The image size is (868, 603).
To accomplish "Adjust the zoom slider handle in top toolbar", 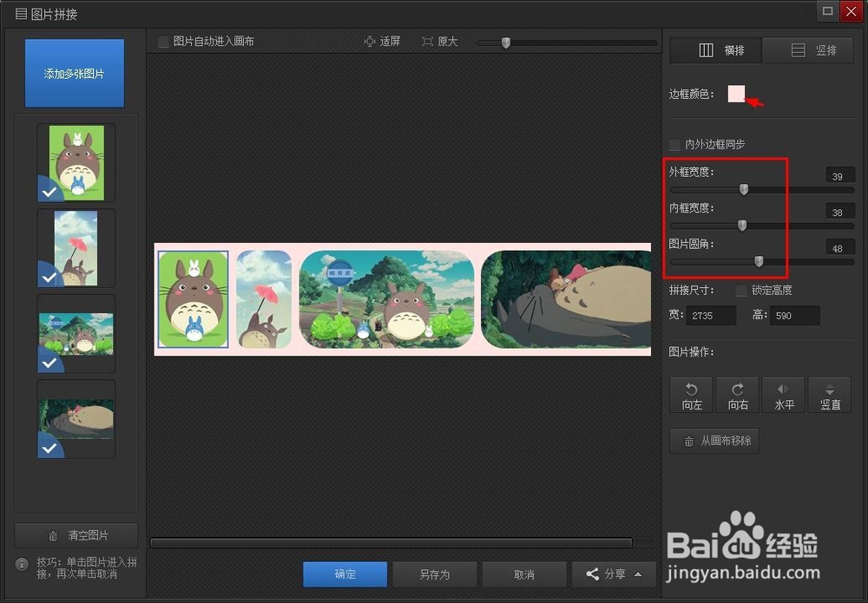I will pos(505,43).
